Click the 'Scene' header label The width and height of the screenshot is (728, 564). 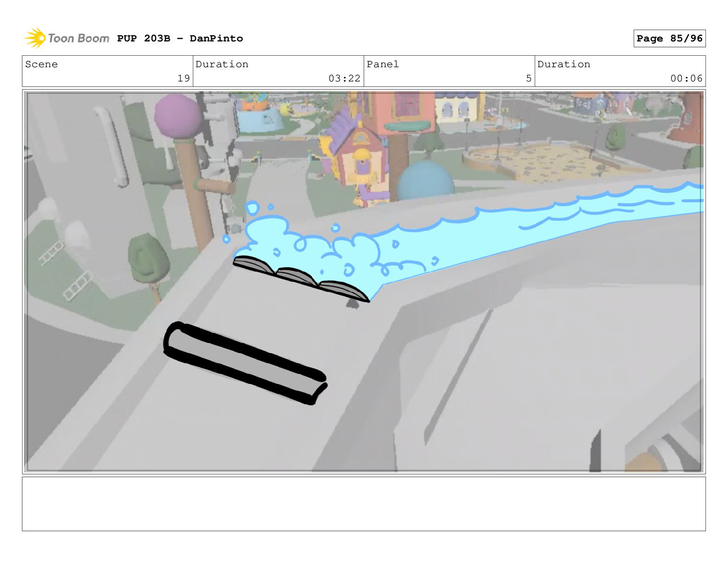pyautogui.click(x=41, y=64)
